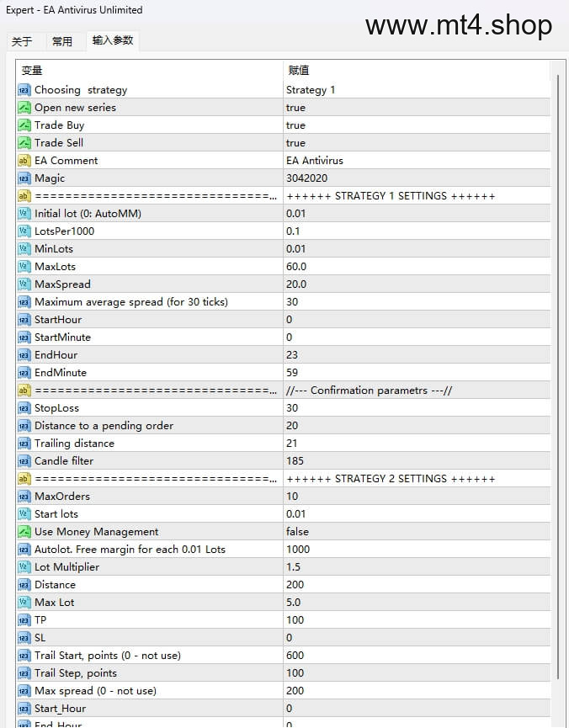Viewport: 569px width, 728px height.
Task: Select the 输入参数 tab
Action: 113,41
